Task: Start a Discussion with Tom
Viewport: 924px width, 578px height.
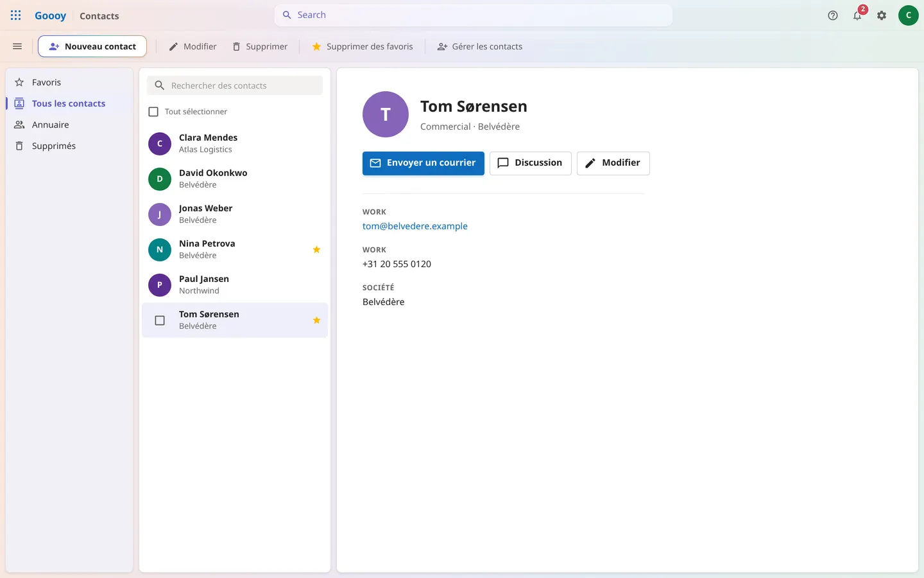Action: 531,163
